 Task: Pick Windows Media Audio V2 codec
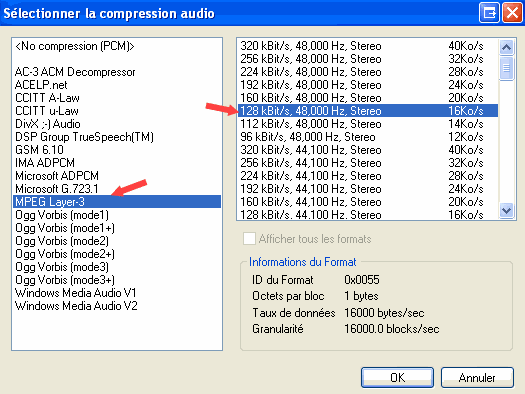point(117,306)
